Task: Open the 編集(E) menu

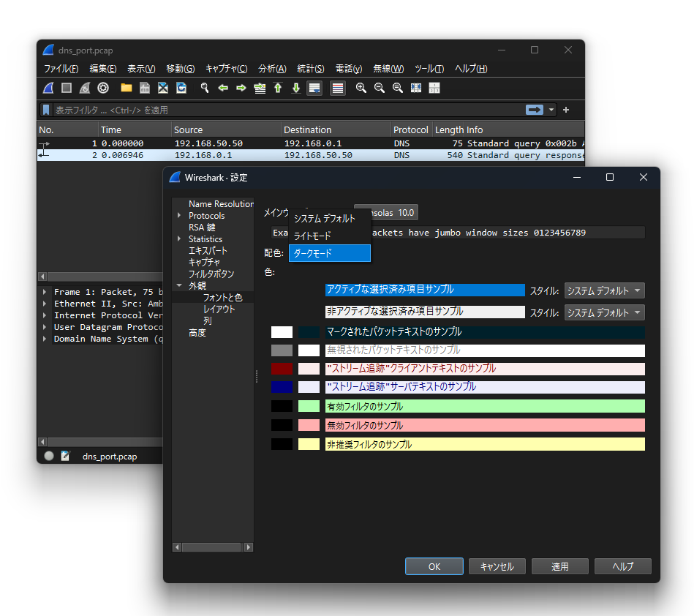Action: [103, 69]
